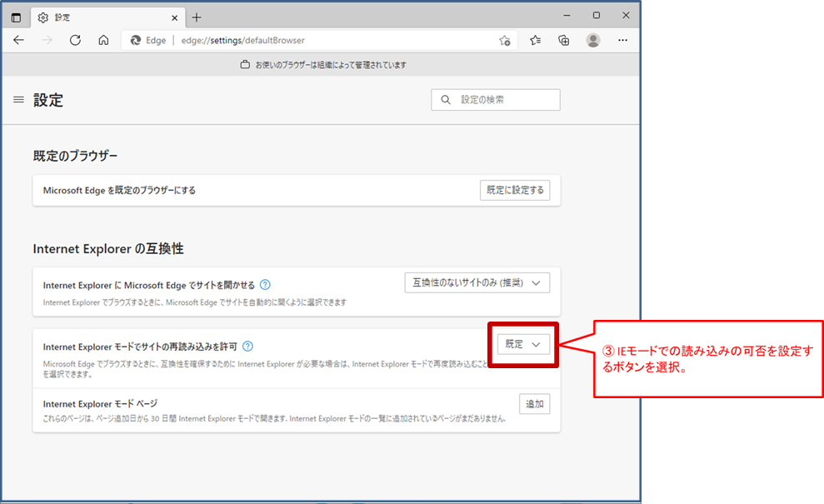Click the address bar URL edge://settings/defaultBrowser
Screen dimensions: 824x504
tap(242, 41)
